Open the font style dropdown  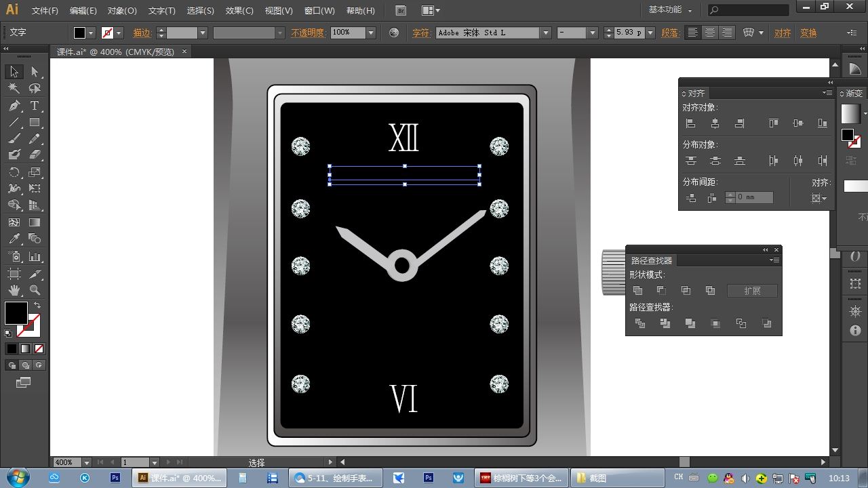pyautogui.click(x=592, y=33)
